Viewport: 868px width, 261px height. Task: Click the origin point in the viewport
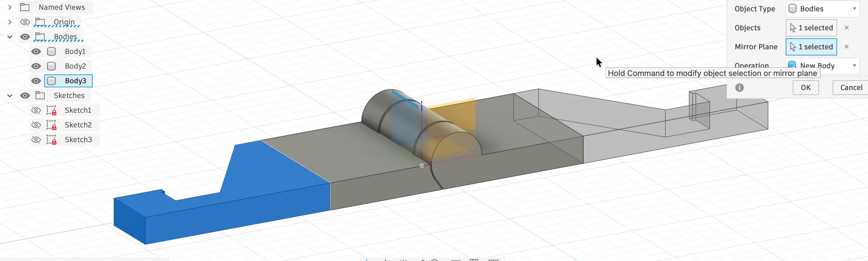pyautogui.click(x=421, y=165)
